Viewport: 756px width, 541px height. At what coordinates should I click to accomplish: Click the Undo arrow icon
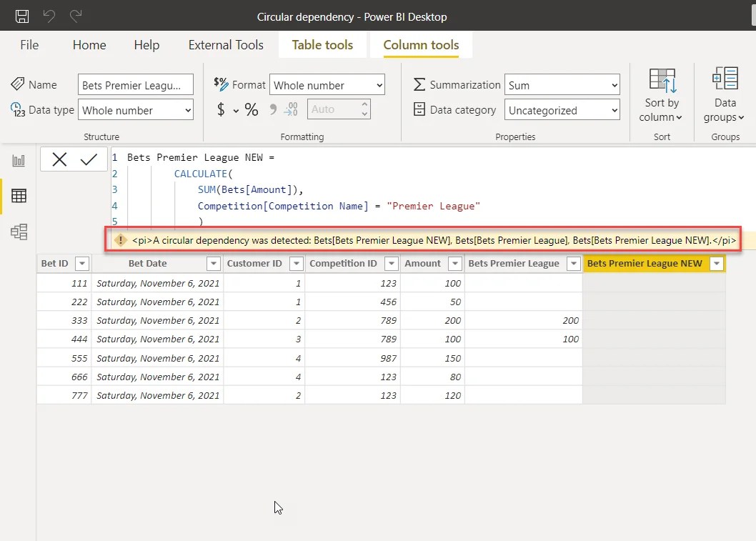[49, 16]
